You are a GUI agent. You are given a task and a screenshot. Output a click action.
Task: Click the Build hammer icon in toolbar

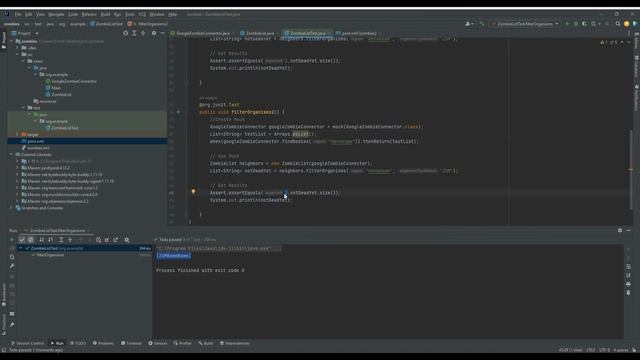pos(482,24)
